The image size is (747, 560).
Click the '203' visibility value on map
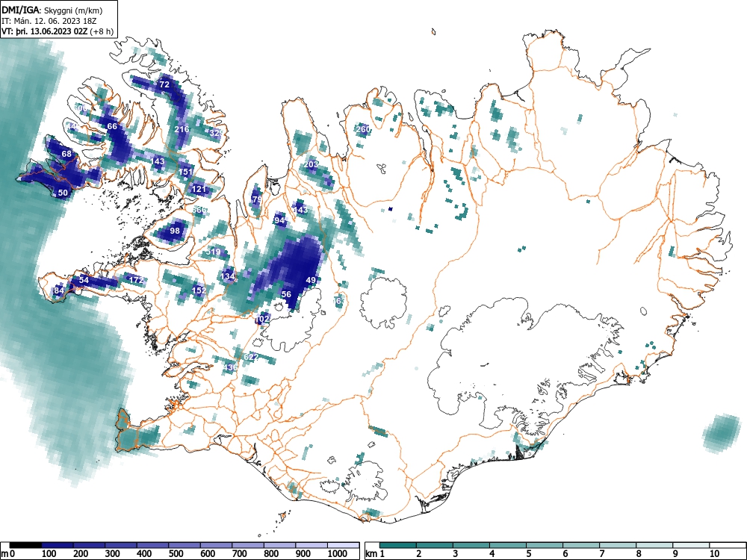coord(311,164)
